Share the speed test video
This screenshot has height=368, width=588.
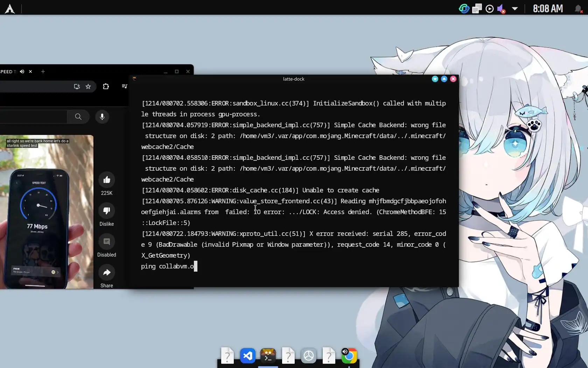pyautogui.click(x=107, y=272)
